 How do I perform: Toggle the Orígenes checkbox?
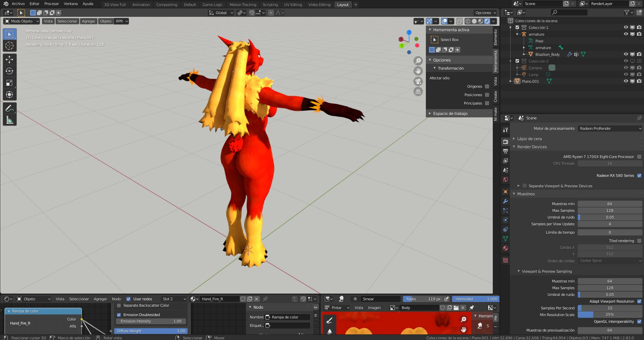pos(487,86)
